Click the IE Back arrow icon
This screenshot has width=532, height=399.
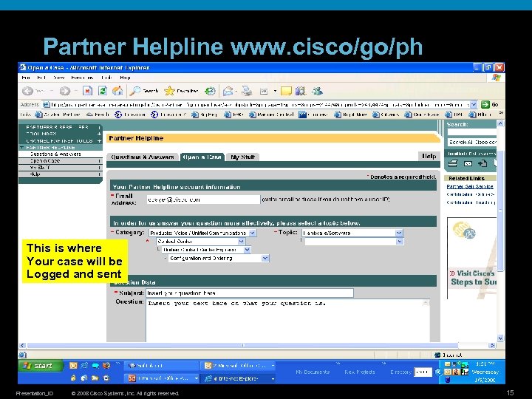click(27, 91)
